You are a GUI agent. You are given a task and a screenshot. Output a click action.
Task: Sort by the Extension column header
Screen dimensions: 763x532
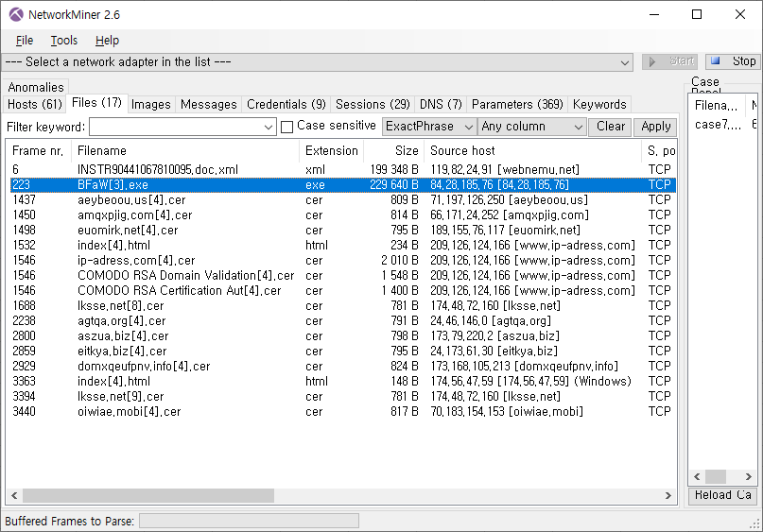[331, 151]
